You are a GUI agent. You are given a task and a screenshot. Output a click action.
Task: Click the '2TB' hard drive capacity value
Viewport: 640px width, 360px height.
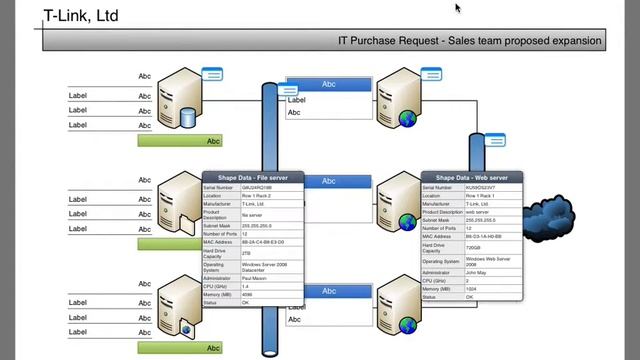(246, 253)
